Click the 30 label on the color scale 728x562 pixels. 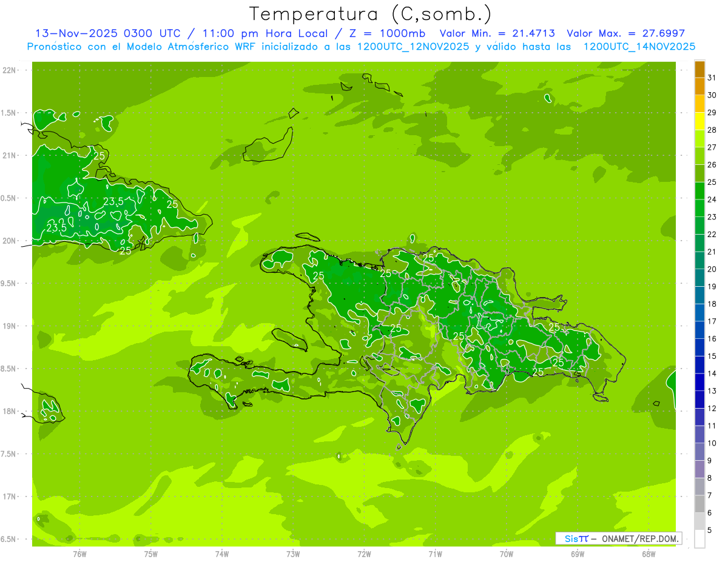pos(712,95)
